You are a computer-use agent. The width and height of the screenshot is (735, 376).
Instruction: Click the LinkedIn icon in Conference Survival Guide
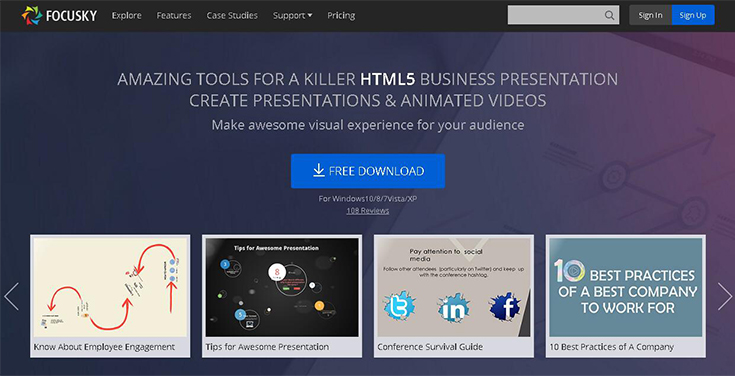(453, 308)
